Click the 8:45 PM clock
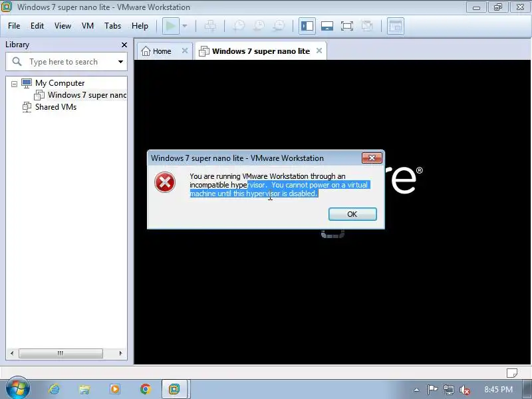This screenshot has height=399, width=532. pos(498,389)
